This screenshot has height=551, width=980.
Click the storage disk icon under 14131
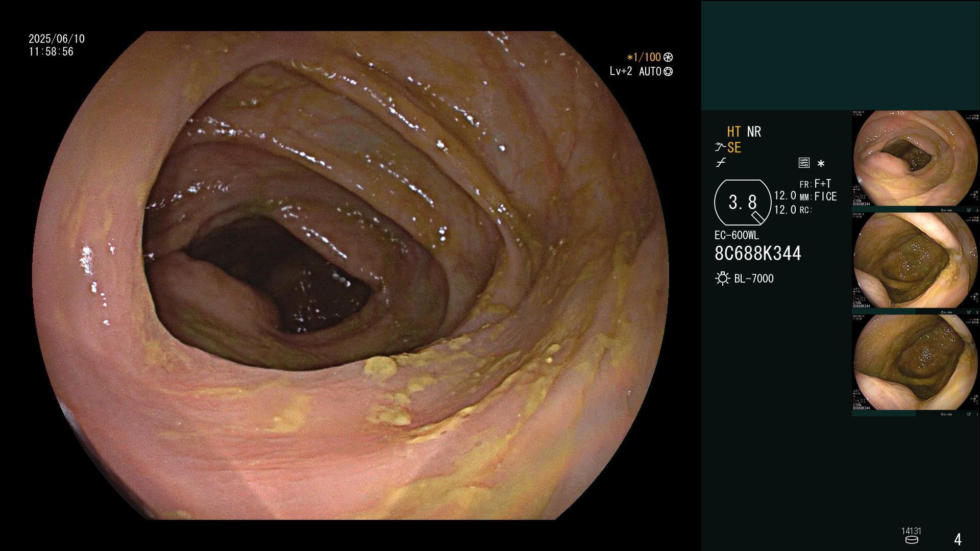(x=912, y=540)
